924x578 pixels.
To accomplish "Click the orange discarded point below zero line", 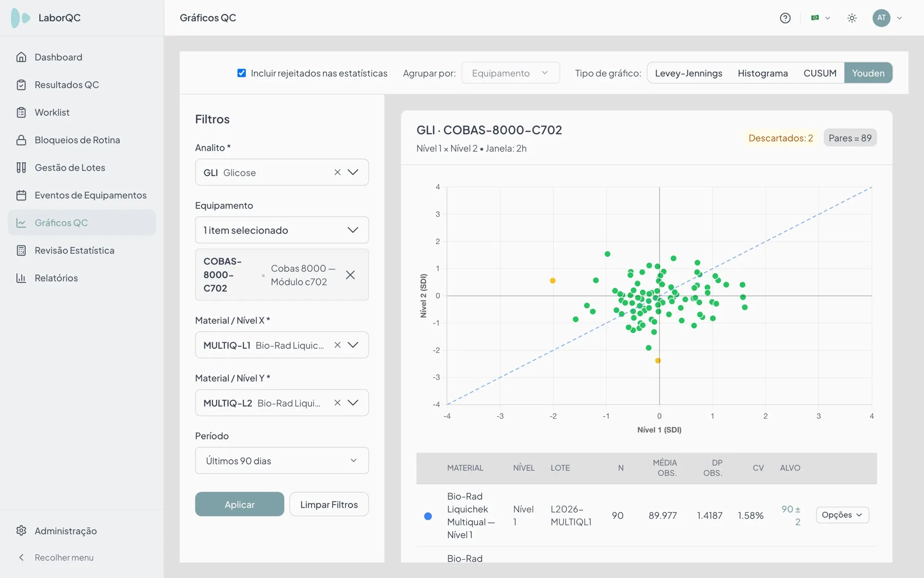I will tap(658, 361).
